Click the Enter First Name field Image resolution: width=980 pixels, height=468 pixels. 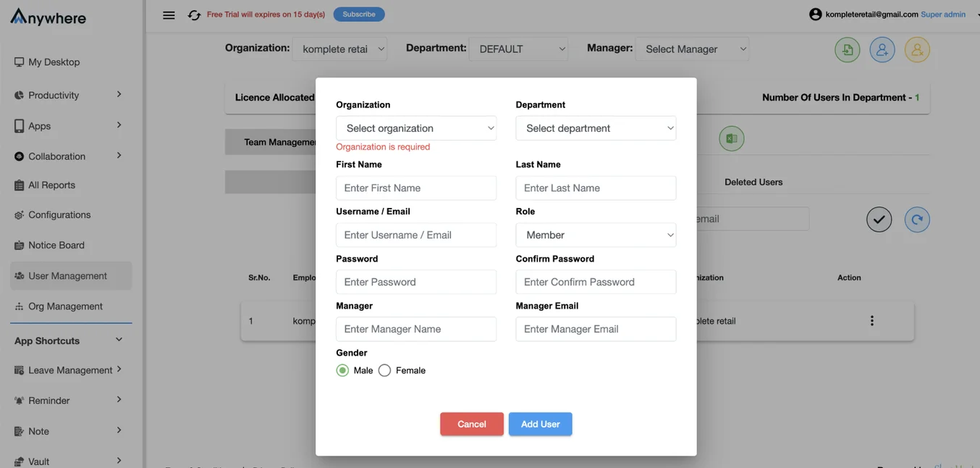416,188
